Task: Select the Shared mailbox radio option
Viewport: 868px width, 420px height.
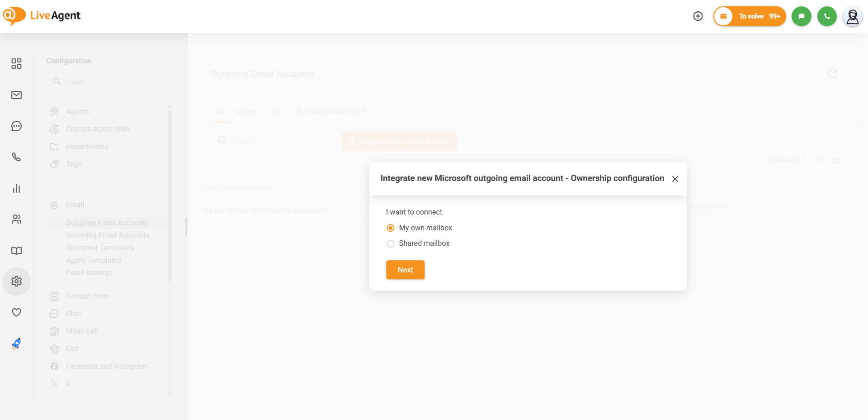Action: point(391,243)
